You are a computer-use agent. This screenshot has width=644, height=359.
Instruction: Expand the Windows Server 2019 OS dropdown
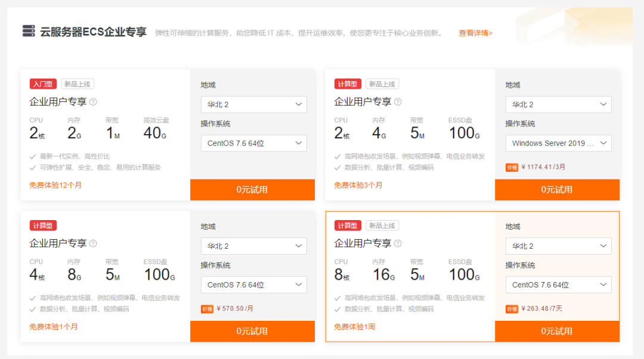click(x=558, y=143)
